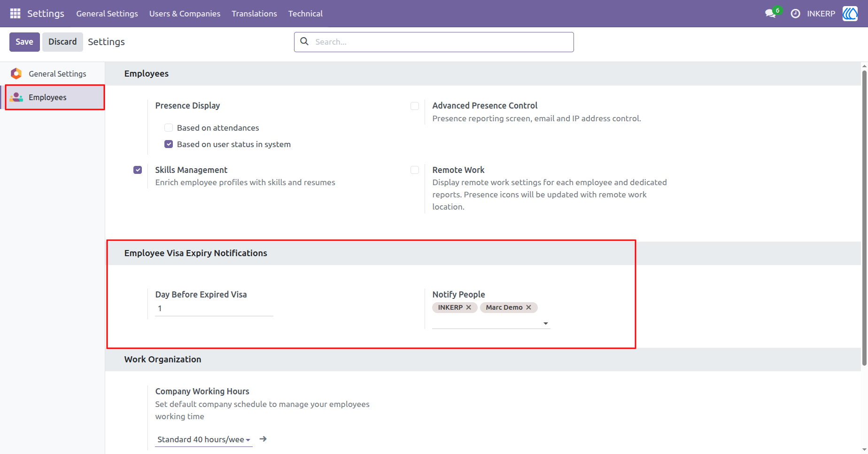This screenshot has width=868, height=454.
Task: Click the Save button
Action: tap(24, 42)
